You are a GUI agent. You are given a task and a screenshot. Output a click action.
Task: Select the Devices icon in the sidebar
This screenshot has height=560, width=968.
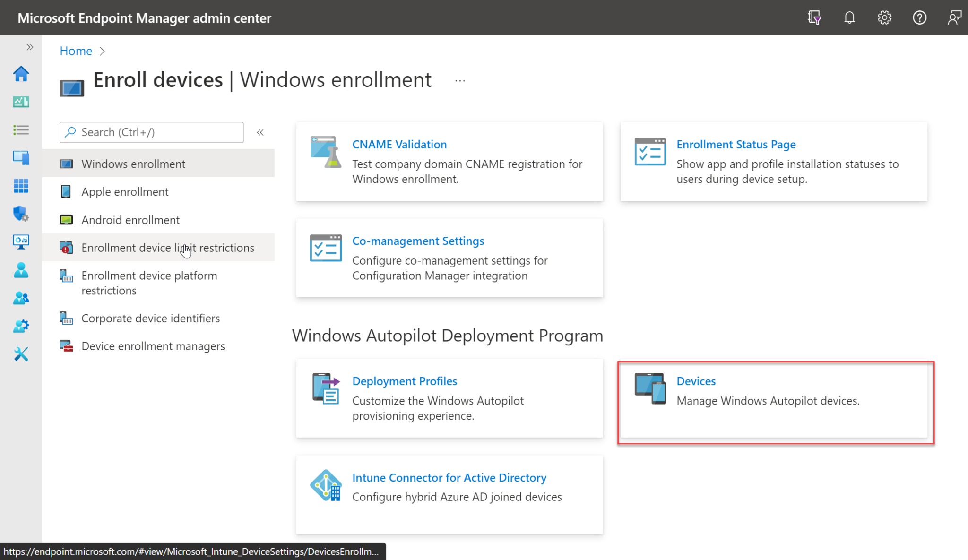[21, 157]
